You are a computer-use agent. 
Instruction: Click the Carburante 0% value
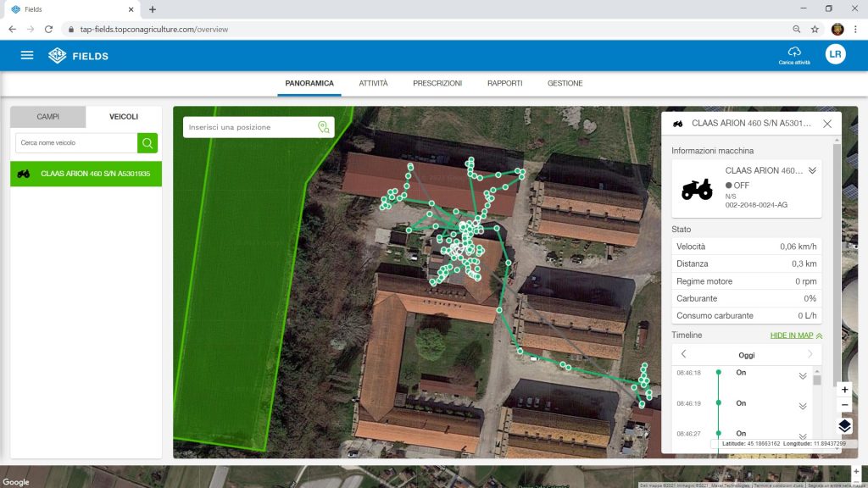[x=810, y=299]
